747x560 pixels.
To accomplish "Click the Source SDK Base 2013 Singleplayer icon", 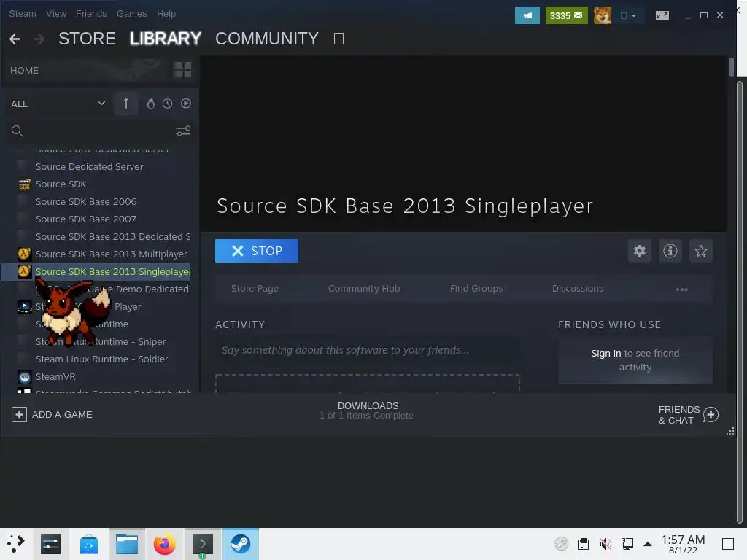I will (x=24, y=271).
